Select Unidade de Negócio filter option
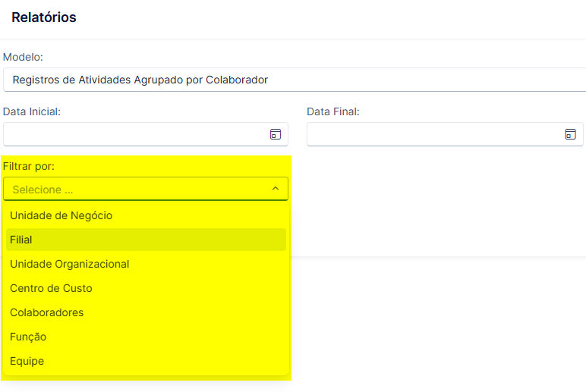 (x=146, y=215)
